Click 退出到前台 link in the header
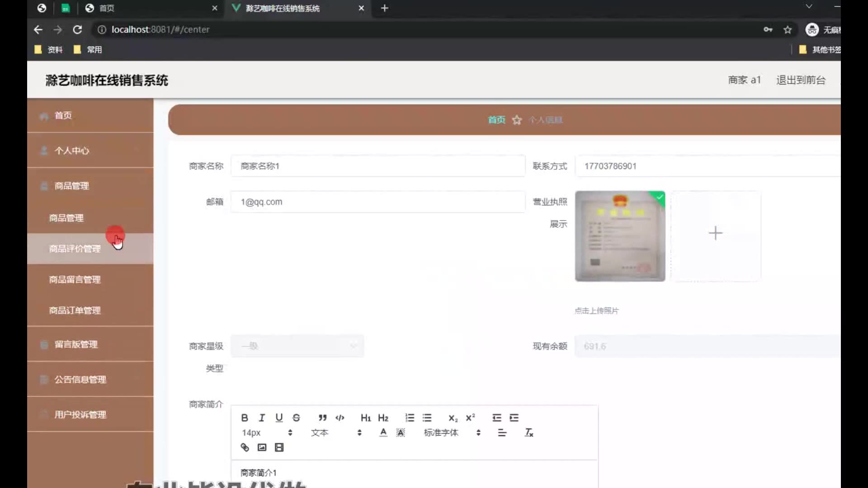868x488 pixels. [x=801, y=80]
